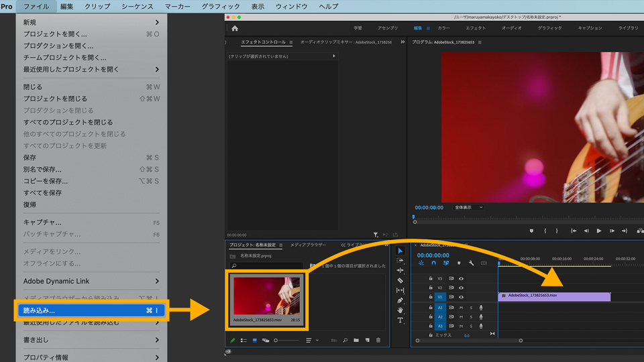The width and height of the screenshot is (644, 362).
Task: Adjust the Project panel thumbnail size slider
Action: coord(277,341)
